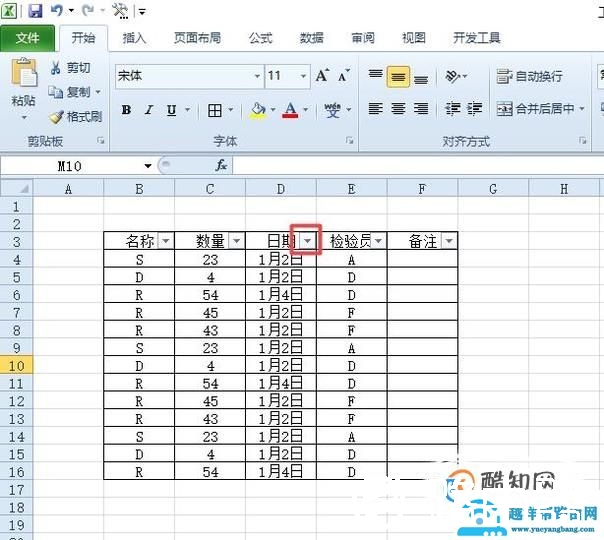Switch to the 审阅 Review tab
604x540 pixels.
(363, 38)
